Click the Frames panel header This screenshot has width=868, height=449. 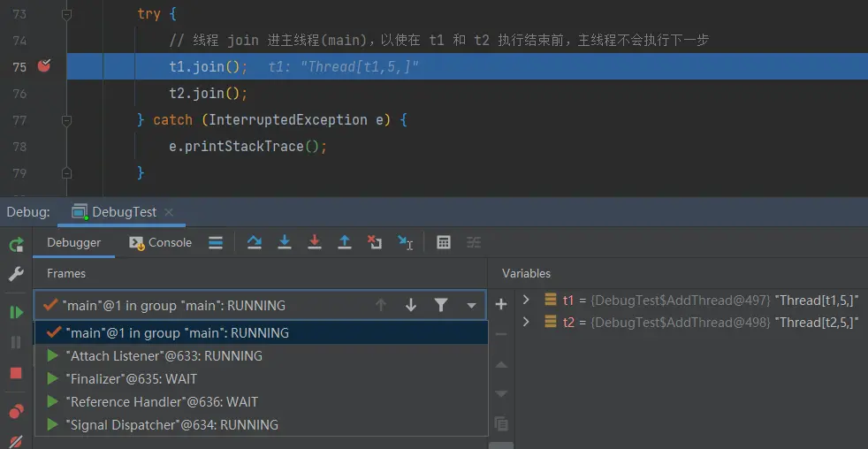pyautogui.click(x=66, y=273)
